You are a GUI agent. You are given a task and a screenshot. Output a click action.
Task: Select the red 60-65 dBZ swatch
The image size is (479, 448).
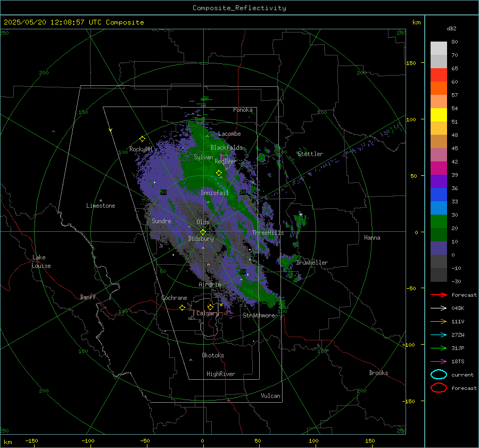[439, 75]
